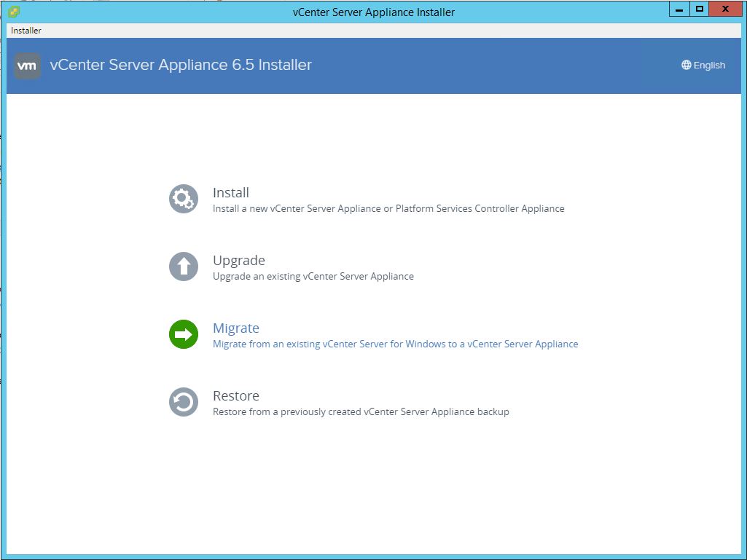747x560 pixels.
Task: Click the globe language icon
Action: (686, 65)
